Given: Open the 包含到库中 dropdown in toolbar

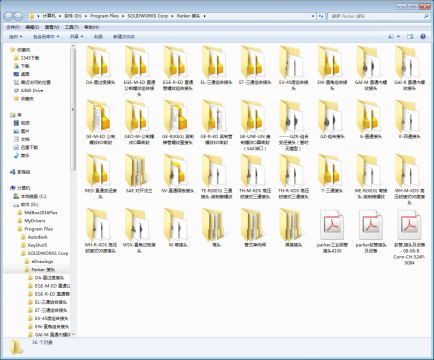Looking at the screenshot, I should pos(46,37).
